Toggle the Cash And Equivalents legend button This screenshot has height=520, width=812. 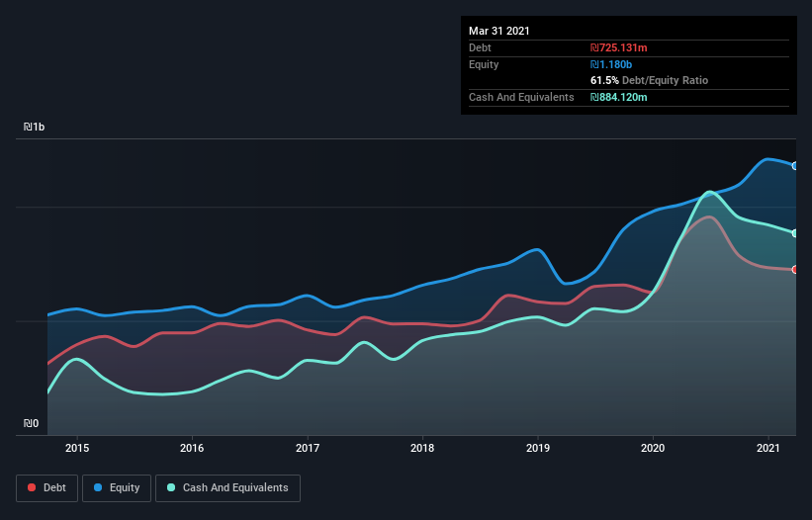[227, 488]
